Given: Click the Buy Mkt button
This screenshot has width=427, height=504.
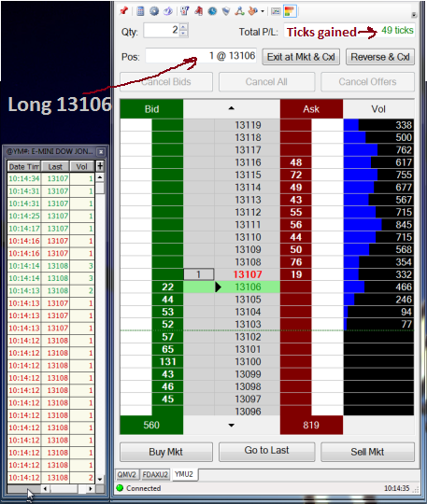Looking at the screenshot, I should pyautogui.click(x=166, y=452).
